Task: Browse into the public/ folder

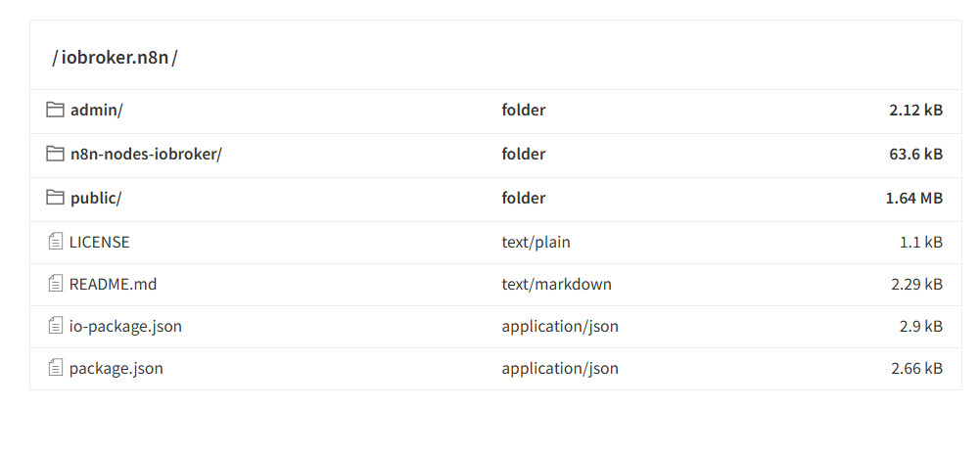Action: [96, 198]
